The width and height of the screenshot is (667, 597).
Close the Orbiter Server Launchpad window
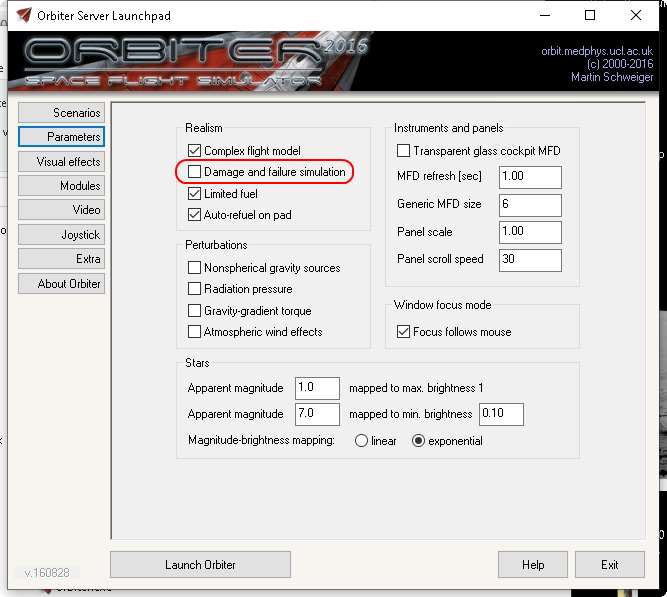tap(636, 15)
